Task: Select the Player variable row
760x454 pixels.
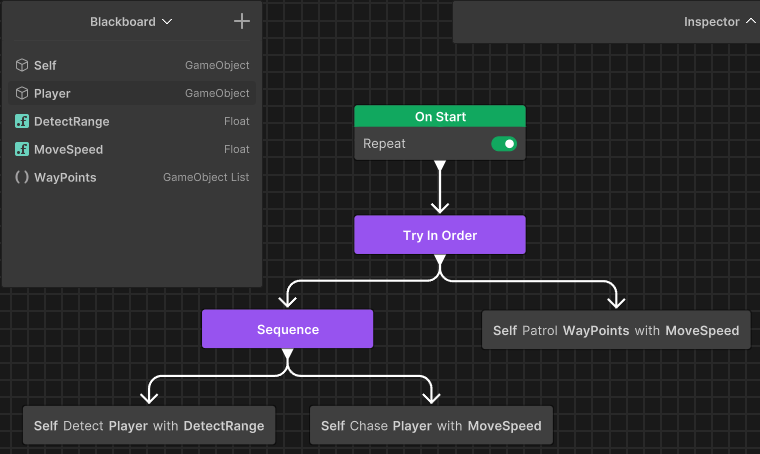Action: click(x=132, y=93)
